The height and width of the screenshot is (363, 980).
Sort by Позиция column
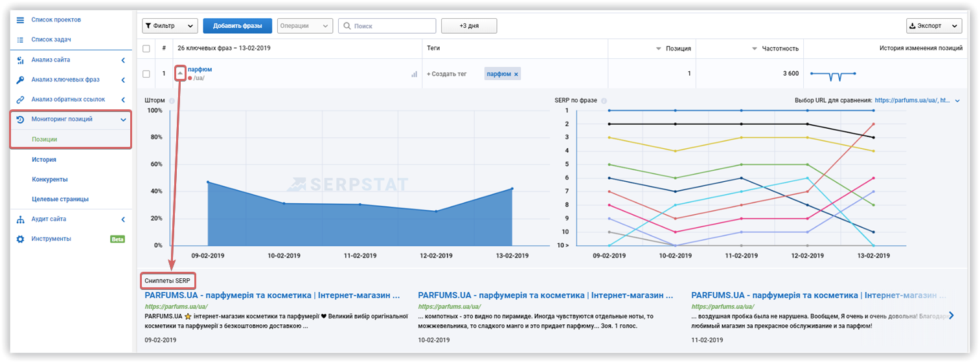[674, 49]
